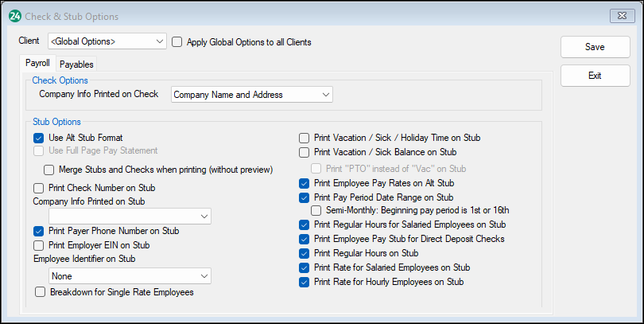Uncheck Print Regular Hours for Salaried Employees
This screenshot has height=324, width=644.
pos(304,224)
